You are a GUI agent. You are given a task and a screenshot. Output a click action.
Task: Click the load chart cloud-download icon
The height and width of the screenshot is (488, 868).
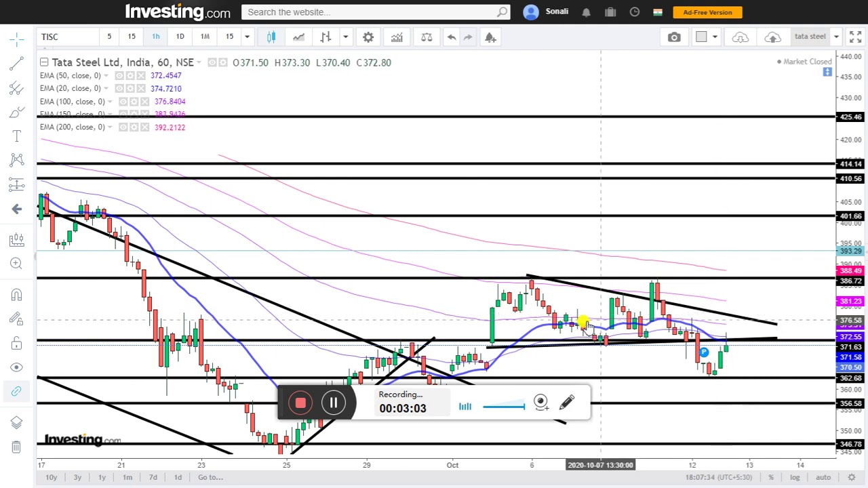pyautogui.click(x=741, y=37)
